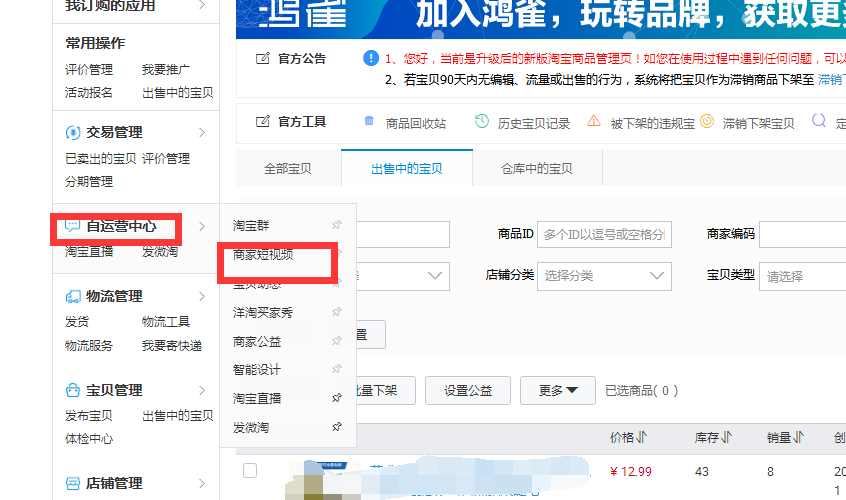
Task: Select 智能设计 menu item
Action: (x=257, y=370)
